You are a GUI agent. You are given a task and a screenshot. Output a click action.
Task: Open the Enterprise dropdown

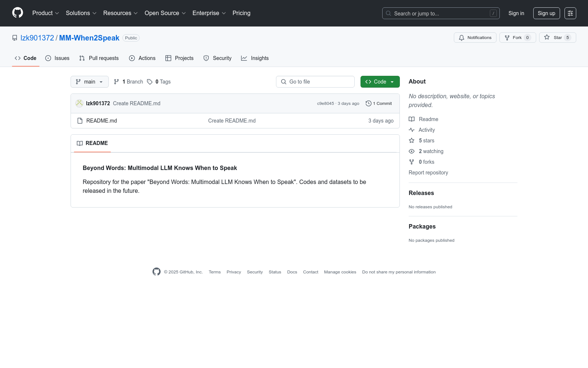[x=209, y=13]
